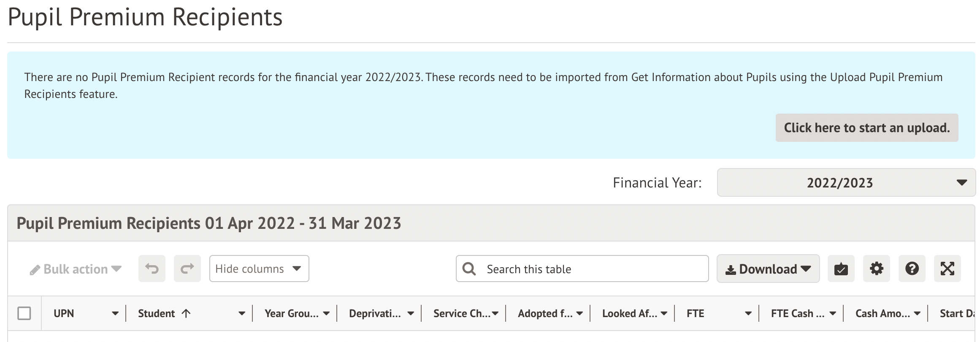Open the UPN column menu arrow
This screenshot has height=342, width=980.
[x=115, y=314]
